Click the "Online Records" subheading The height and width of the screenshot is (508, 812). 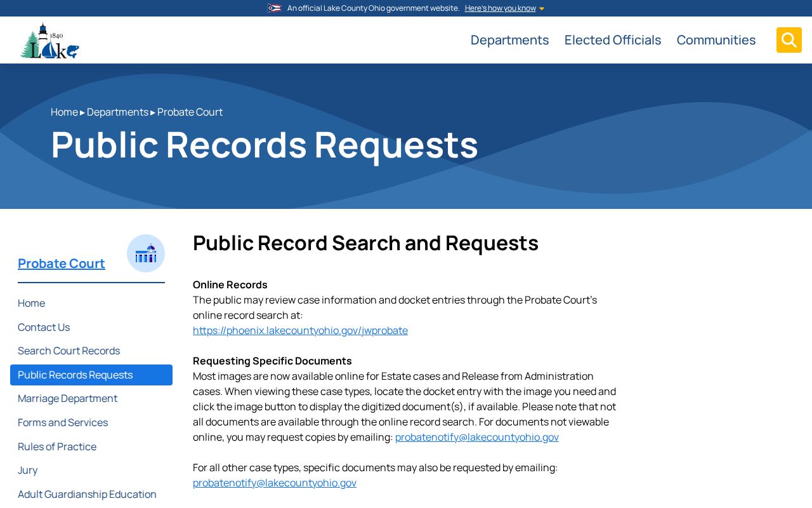[230, 284]
